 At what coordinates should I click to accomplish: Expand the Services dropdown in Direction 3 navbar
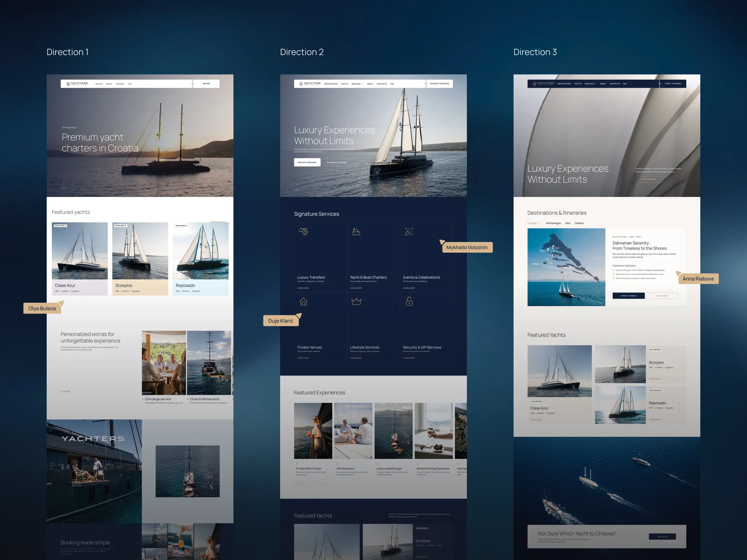point(591,84)
